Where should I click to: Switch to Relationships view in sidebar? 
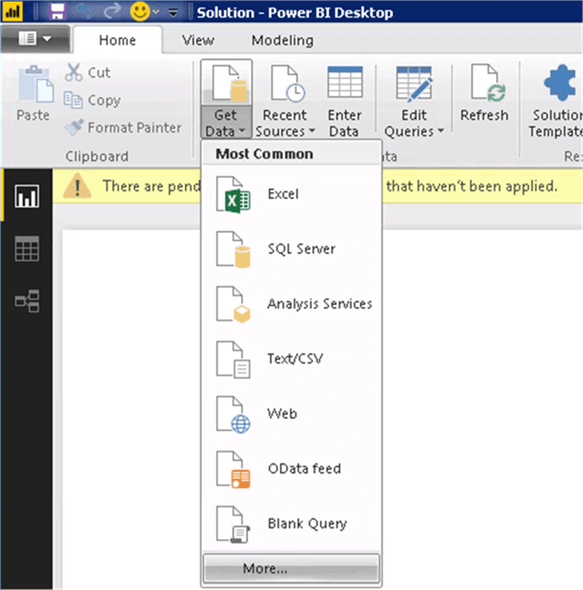pos(26,301)
